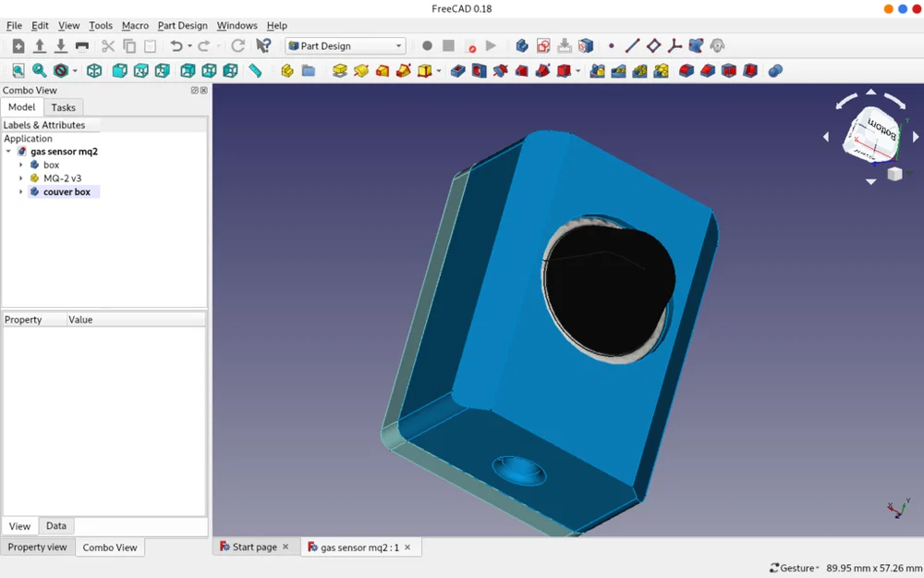Open the Macro menu
Image resolution: width=924 pixels, height=578 pixels.
(135, 25)
